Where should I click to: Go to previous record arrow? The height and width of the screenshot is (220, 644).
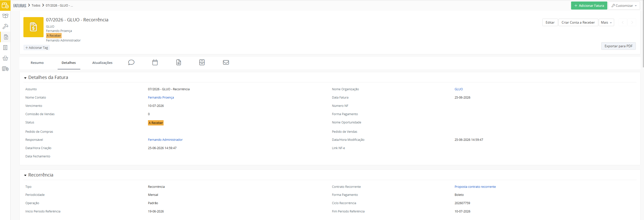(x=623, y=22)
